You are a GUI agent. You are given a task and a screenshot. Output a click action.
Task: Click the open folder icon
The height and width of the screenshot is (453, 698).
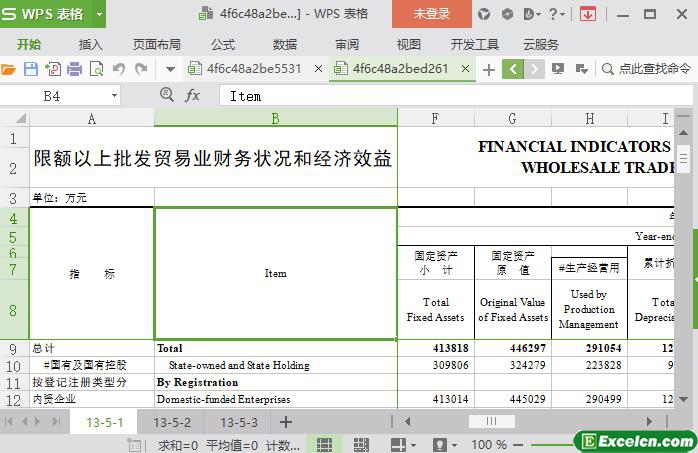click(9, 69)
